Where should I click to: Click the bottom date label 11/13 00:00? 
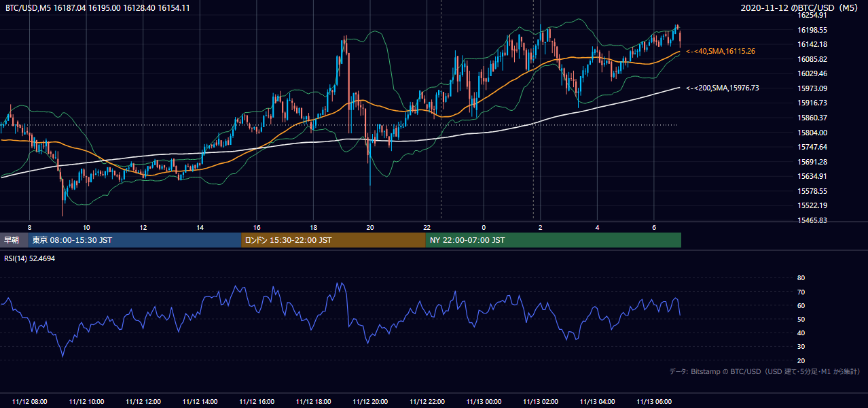(x=484, y=402)
